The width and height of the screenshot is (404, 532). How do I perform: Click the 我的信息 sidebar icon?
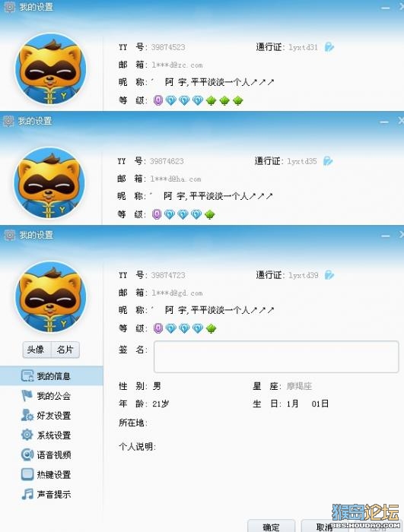[x=27, y=375]
